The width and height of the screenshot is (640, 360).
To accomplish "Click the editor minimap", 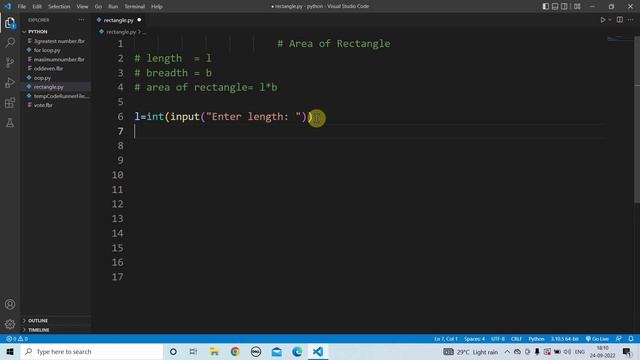I will 620,40.
